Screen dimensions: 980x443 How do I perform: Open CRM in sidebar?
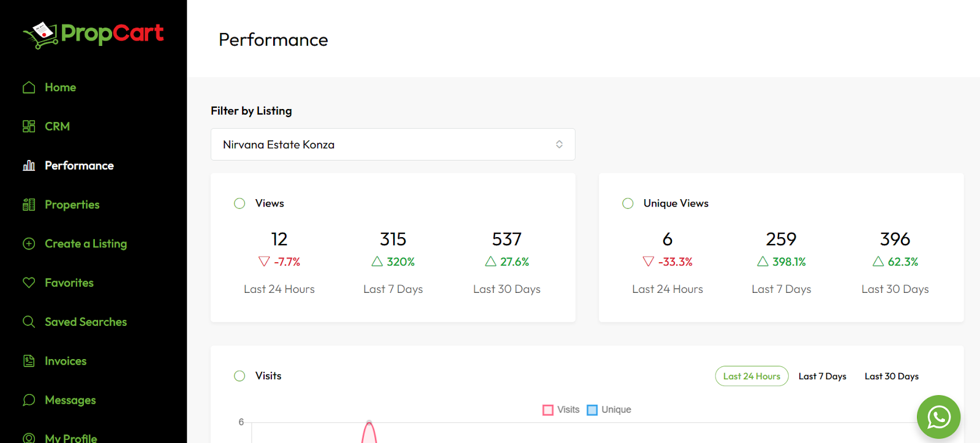point(57,126)
